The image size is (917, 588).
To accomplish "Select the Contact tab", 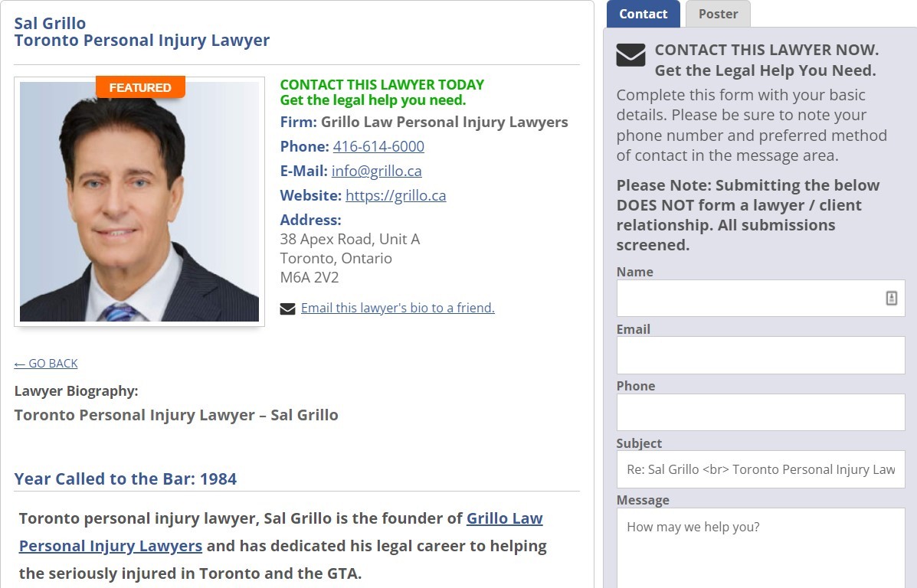I will 643,14.
